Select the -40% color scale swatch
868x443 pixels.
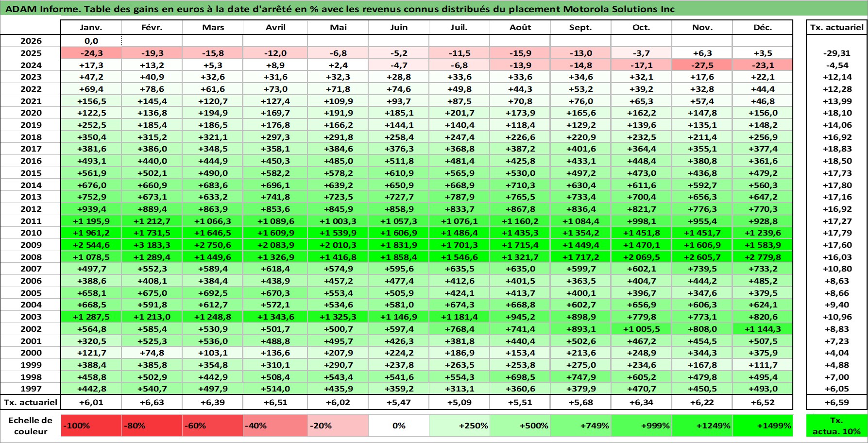[275, 426]
